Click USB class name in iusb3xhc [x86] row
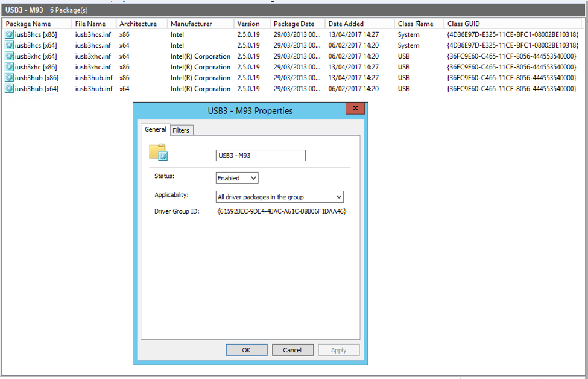This screenshot has width=588, height=379. (404, 67)
